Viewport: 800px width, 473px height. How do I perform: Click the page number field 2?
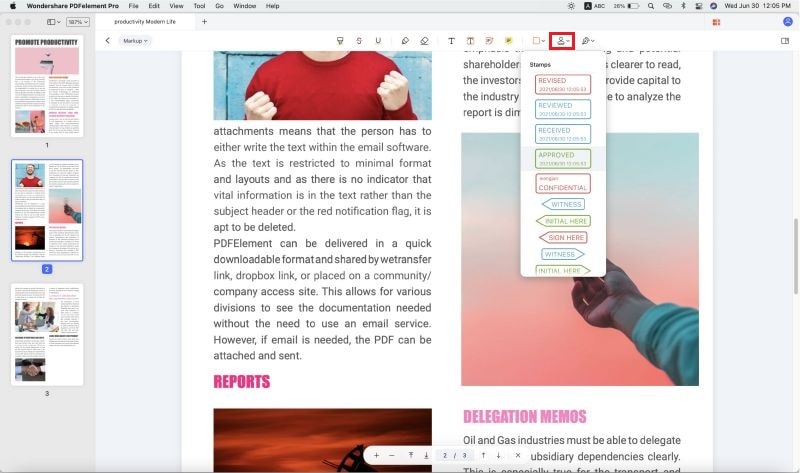445,455
